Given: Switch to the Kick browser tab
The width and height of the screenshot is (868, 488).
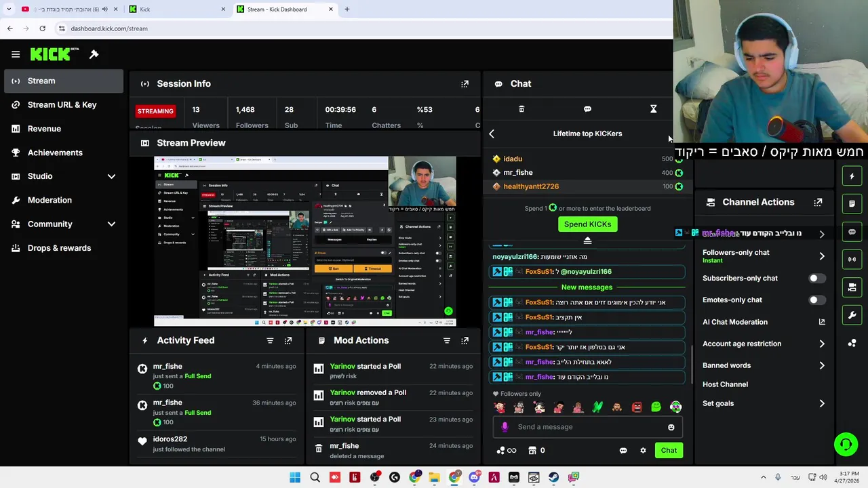Looking at the screenshot, I should point(176,9).
